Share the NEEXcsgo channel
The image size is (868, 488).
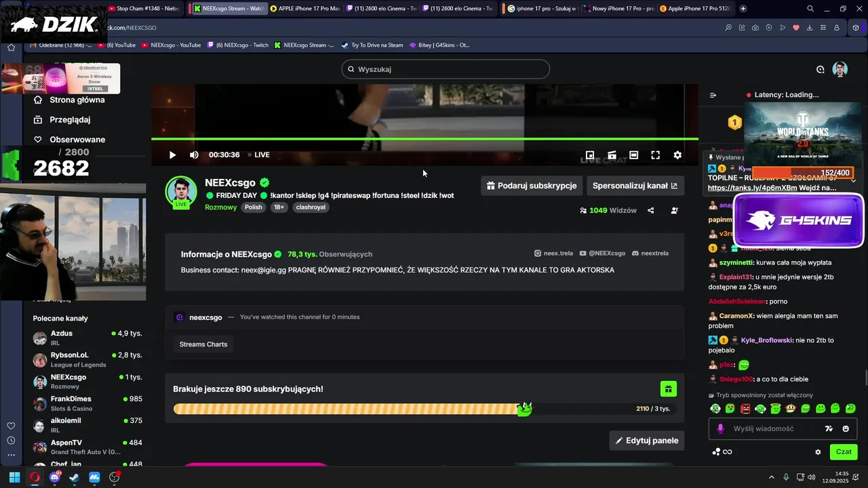(651, 211)
